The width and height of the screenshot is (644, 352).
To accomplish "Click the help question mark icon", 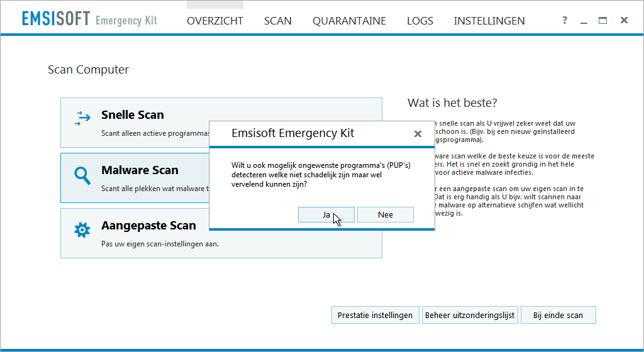I will click(x=565, y=20).
